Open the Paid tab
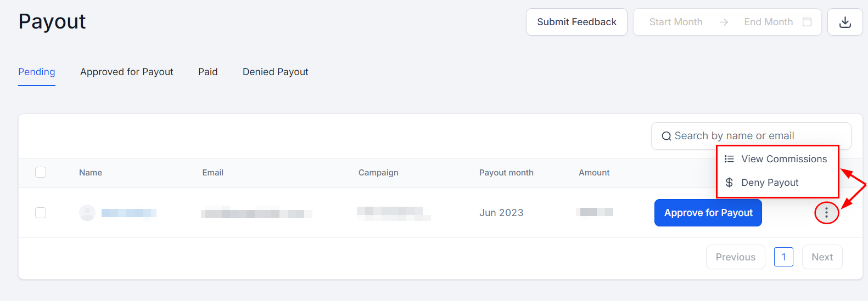This screenshot has height=301, width=868. tap(208, 72)
